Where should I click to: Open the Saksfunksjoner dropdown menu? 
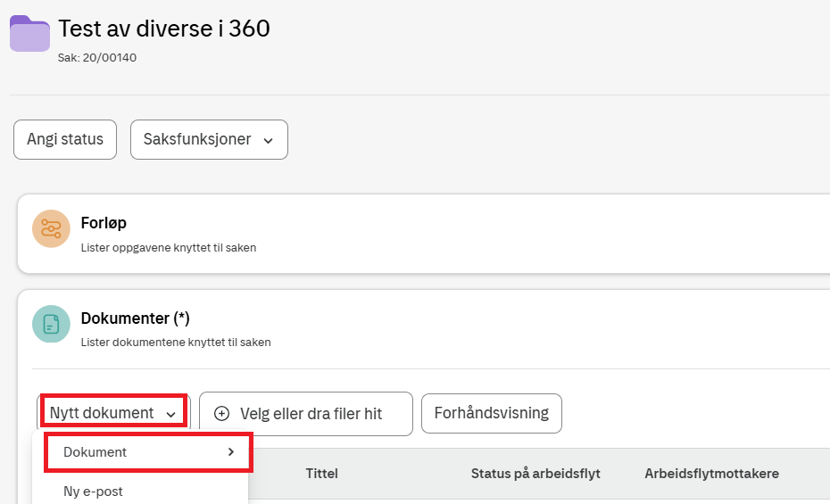pos(209,140)
